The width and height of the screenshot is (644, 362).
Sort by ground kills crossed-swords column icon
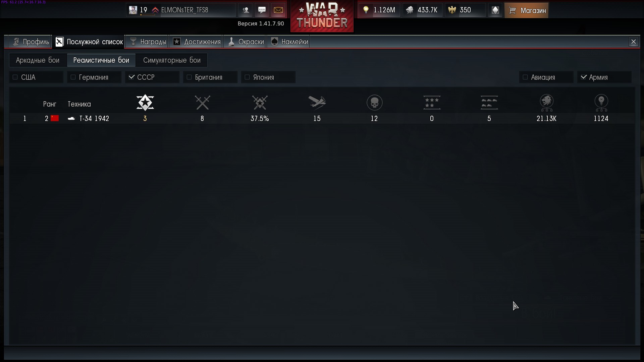(203, 103)
